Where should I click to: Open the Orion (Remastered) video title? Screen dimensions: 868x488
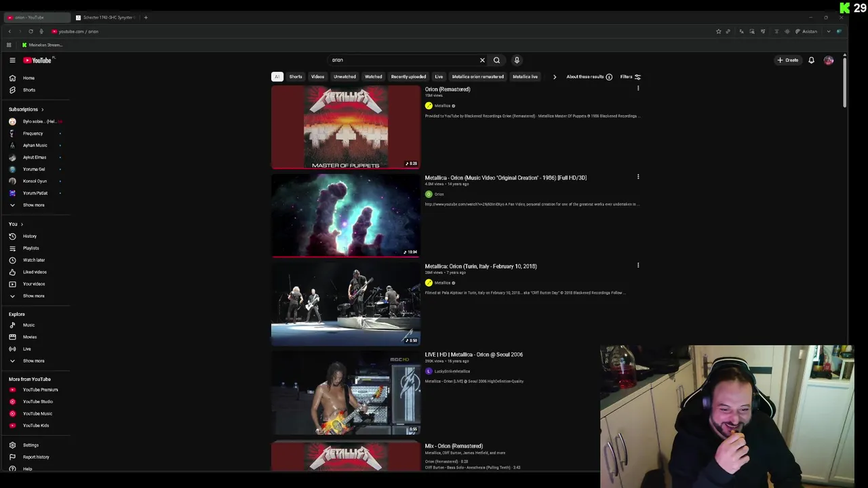(448, 89)
